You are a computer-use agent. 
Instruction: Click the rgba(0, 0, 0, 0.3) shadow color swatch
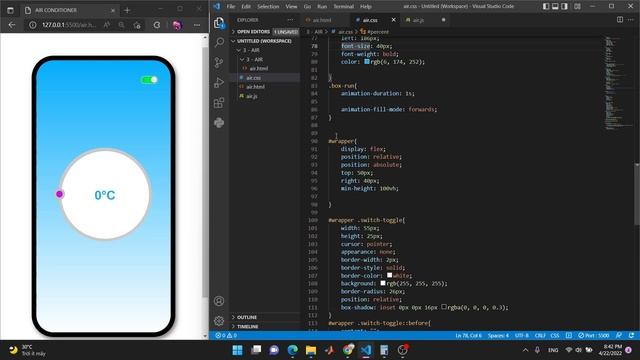coord(444,307)
